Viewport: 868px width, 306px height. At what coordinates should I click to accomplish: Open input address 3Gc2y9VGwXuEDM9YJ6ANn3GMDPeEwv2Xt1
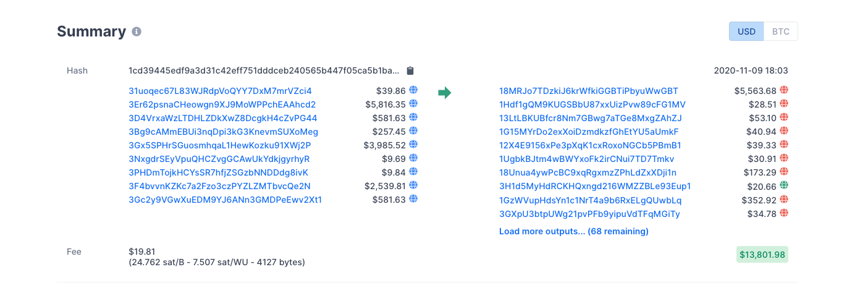(225, 200)
